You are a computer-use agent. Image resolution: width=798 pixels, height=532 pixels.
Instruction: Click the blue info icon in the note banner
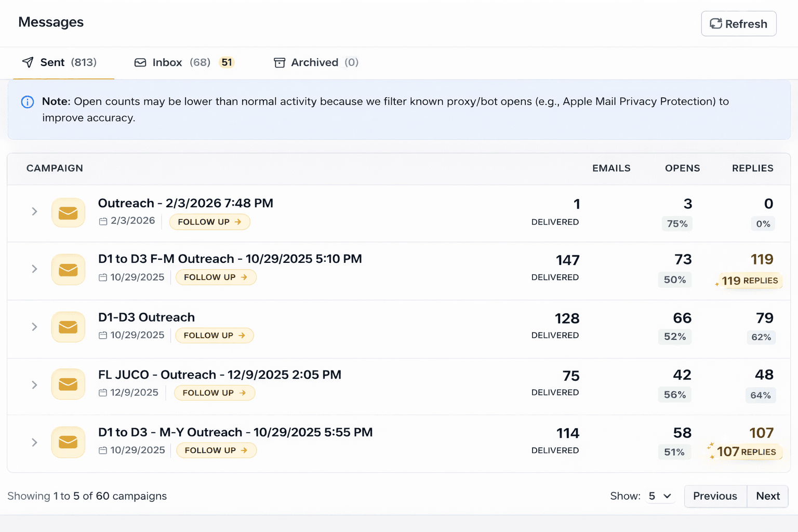pos(28,102)
